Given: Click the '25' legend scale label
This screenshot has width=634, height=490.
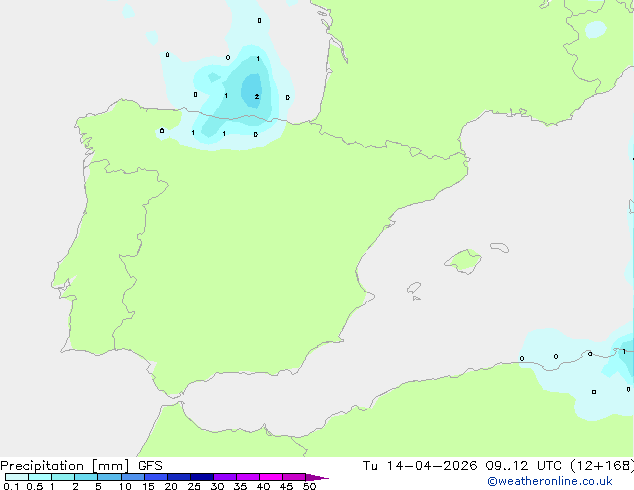Looking at the screenshot, I should [x=194, y=486].
